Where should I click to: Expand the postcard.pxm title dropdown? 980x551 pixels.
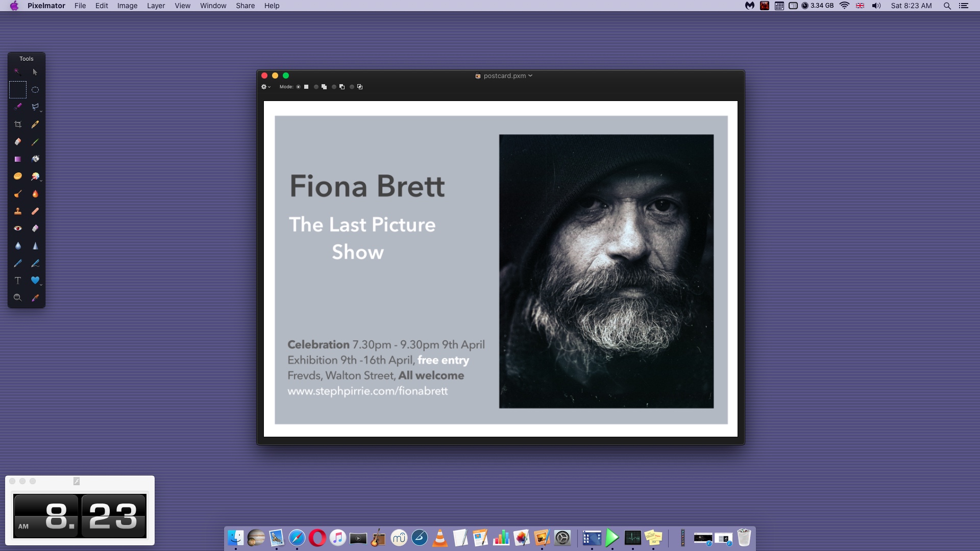click(530, 76)
